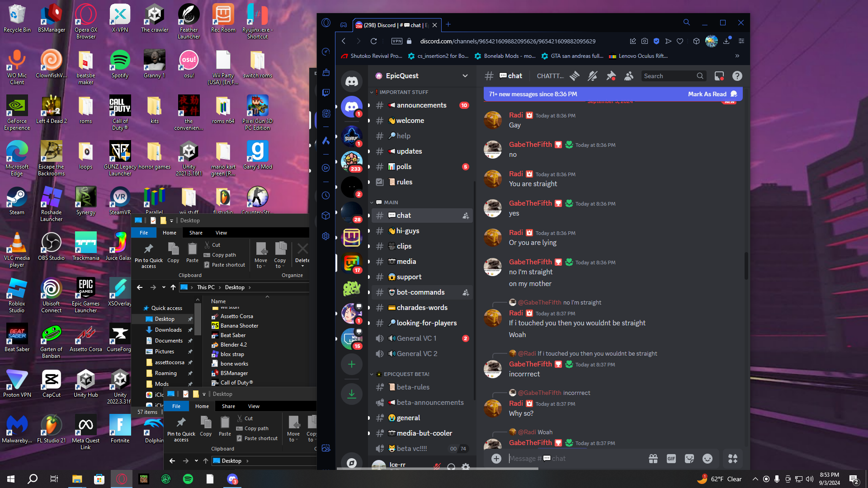Toggle channel notification mute bell

pos(592,76)
